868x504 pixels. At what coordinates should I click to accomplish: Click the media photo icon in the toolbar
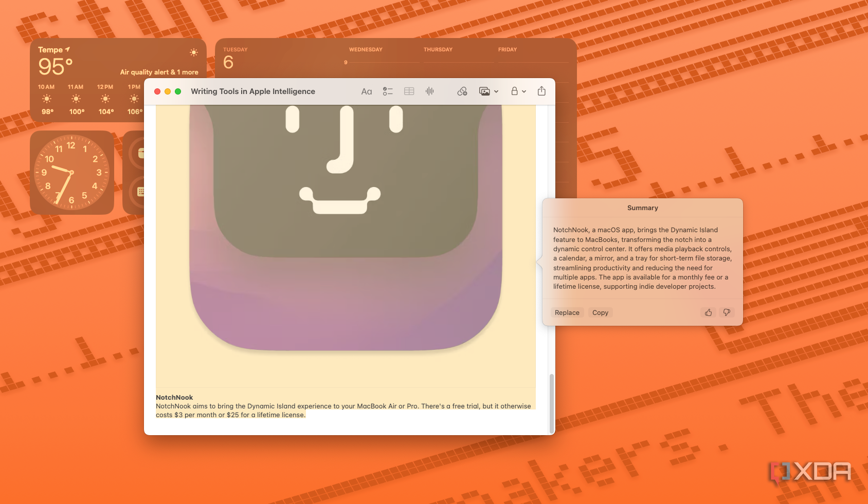[x=484, y=91]
